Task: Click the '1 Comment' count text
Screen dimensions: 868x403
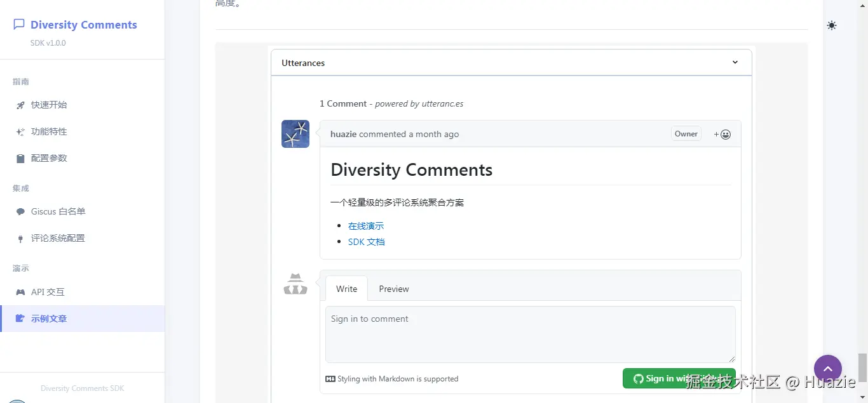Action: [x=343, y=104]
